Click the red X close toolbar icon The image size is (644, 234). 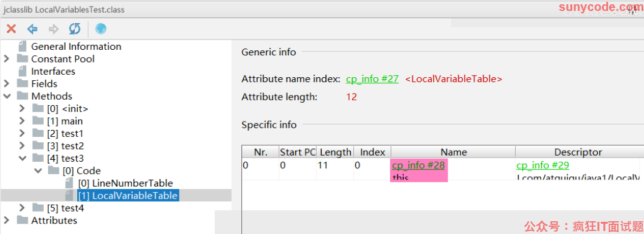point(12,29)
